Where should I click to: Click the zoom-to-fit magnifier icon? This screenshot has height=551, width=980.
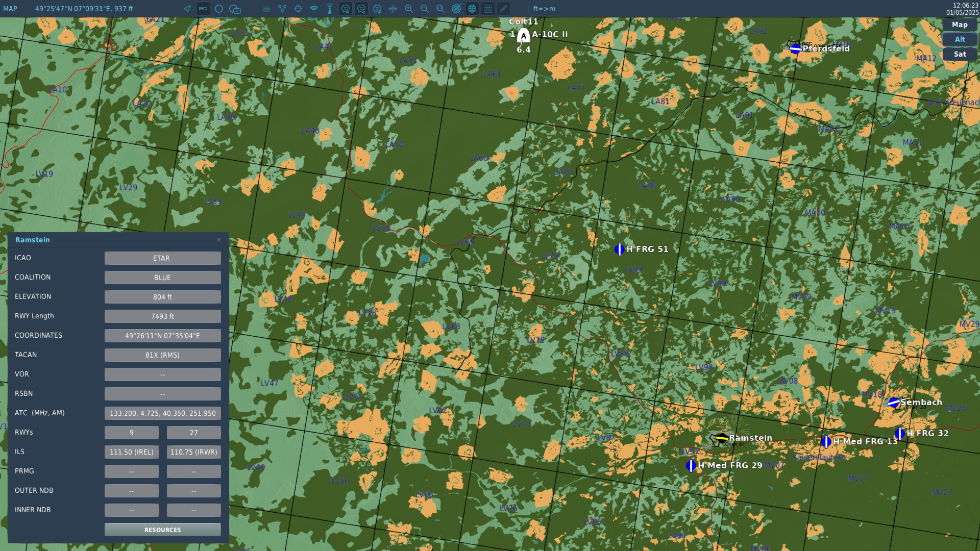pyautogui.click(x=440, y=9)
